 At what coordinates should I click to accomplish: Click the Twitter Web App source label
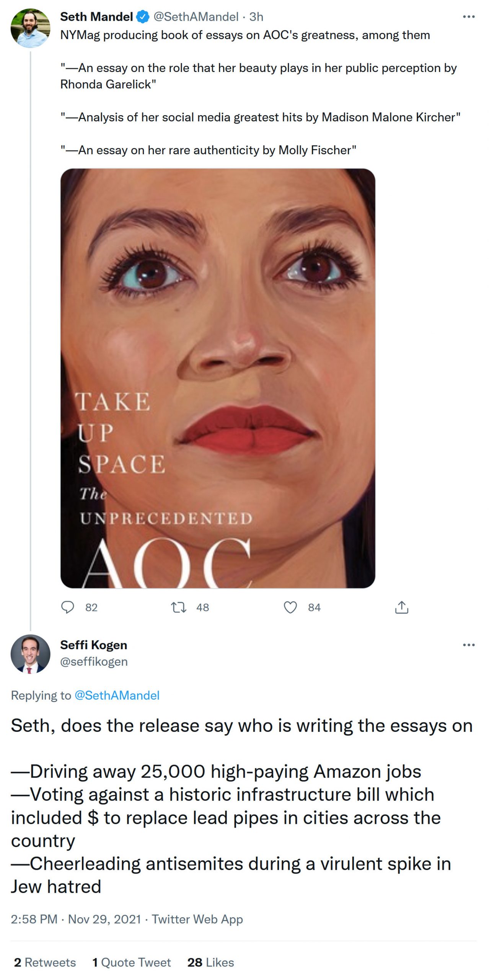tap(197, 919)
